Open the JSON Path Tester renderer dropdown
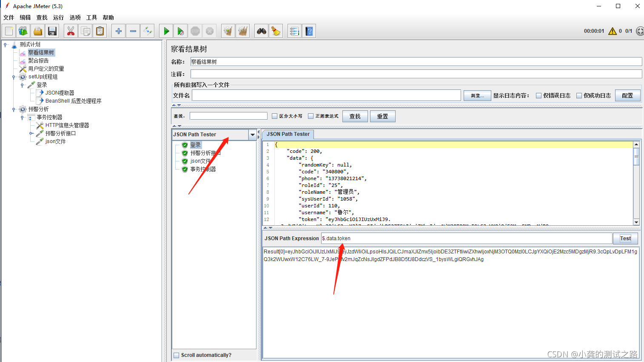Screen dimensions: 644x362 click(253, 135)
